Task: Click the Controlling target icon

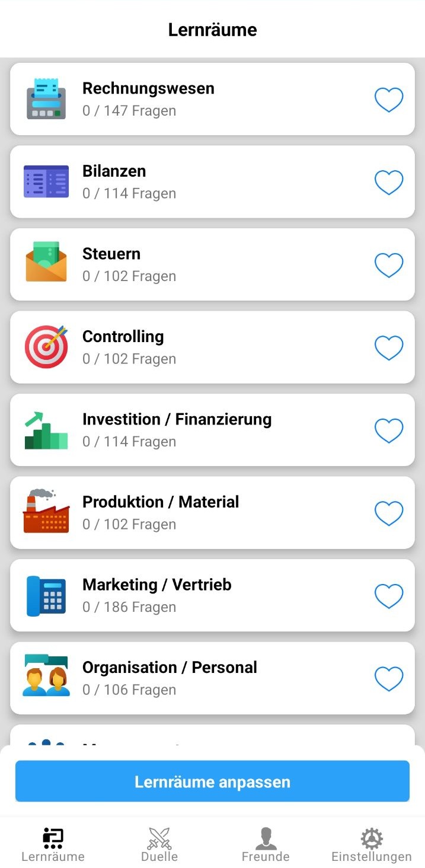Action: point(46,347)
